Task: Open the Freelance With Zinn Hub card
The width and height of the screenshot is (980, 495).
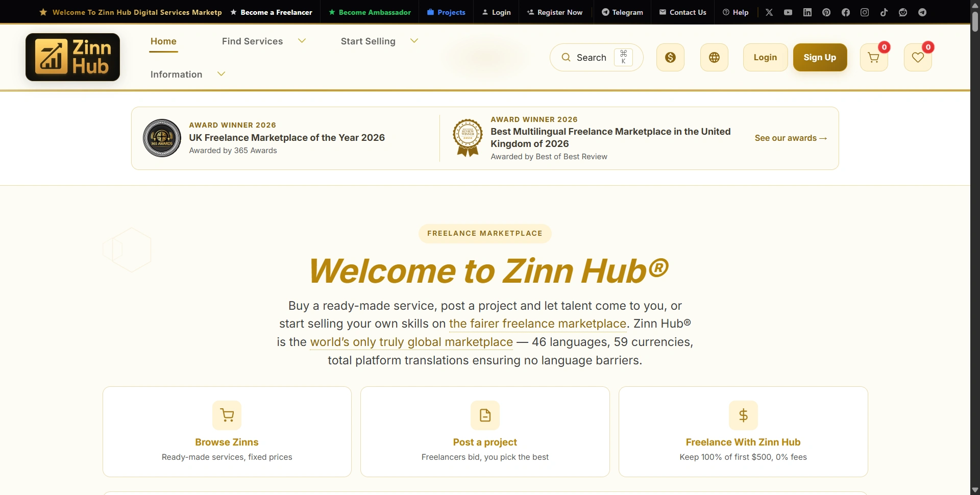Action: coord(743,431)
